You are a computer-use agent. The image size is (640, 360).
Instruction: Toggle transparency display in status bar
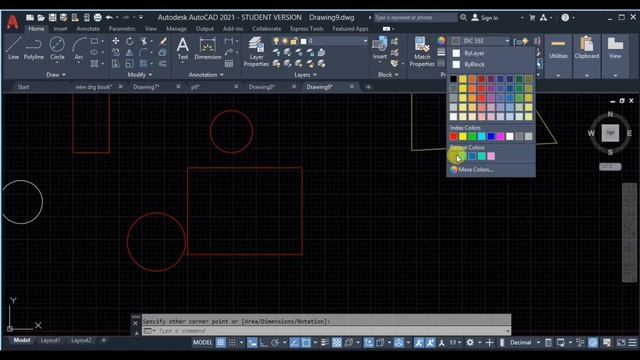pos(337,342)
